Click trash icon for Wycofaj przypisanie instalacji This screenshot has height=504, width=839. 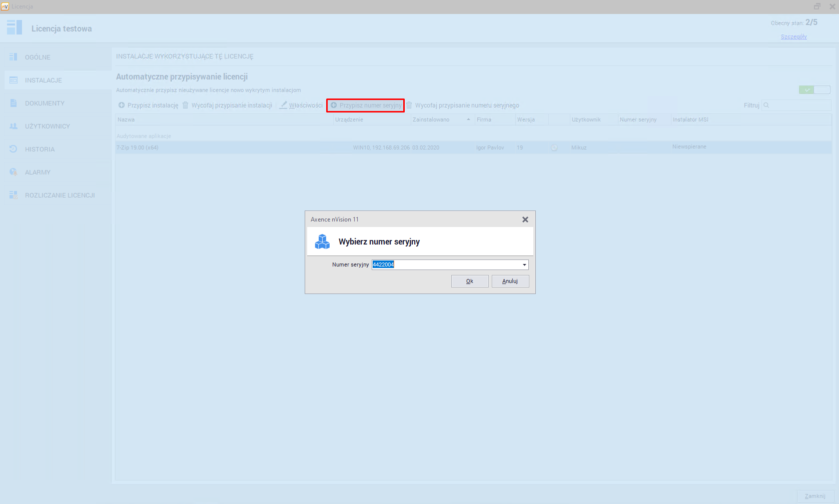tap(185, 105)
